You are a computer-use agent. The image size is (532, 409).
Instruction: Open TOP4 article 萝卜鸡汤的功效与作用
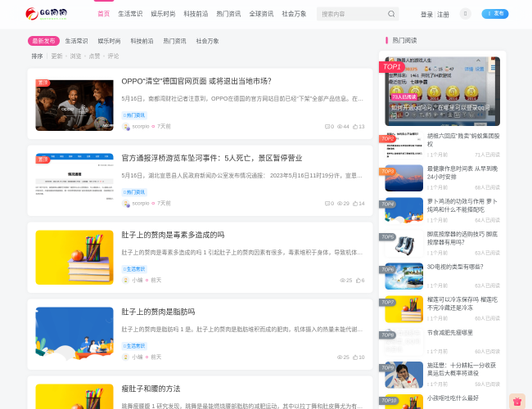click(463, 205)
